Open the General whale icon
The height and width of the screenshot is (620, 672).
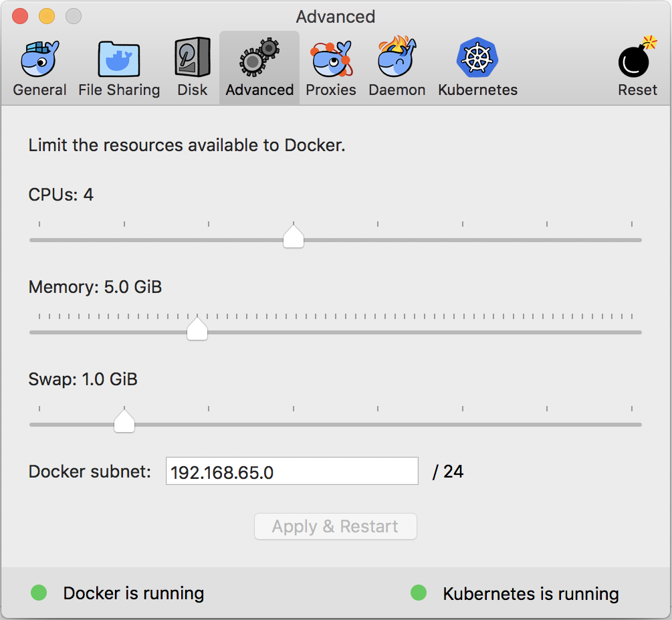[x=39, y=60]
